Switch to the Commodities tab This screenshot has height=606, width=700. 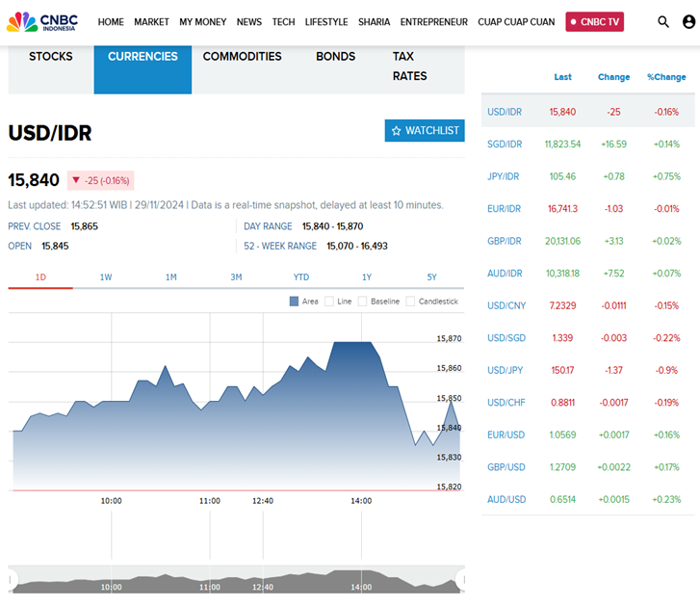(242, 57)
